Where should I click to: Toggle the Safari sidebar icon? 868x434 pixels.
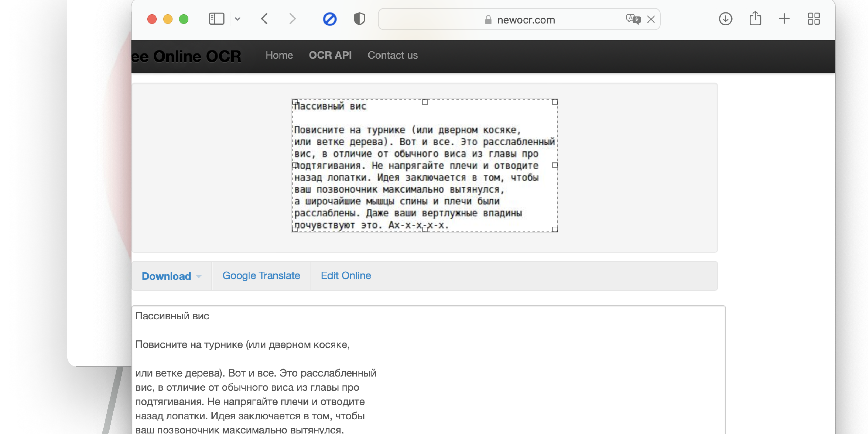(216, 19)
